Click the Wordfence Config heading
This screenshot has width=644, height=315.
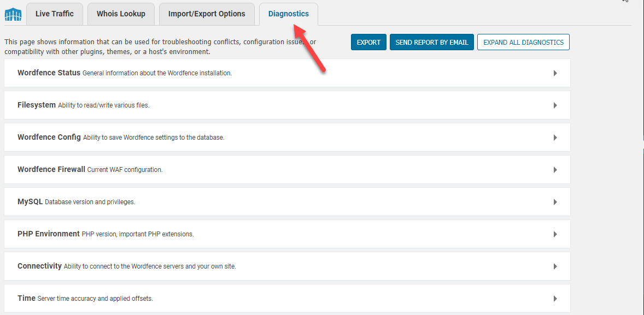tap(49, 138)
